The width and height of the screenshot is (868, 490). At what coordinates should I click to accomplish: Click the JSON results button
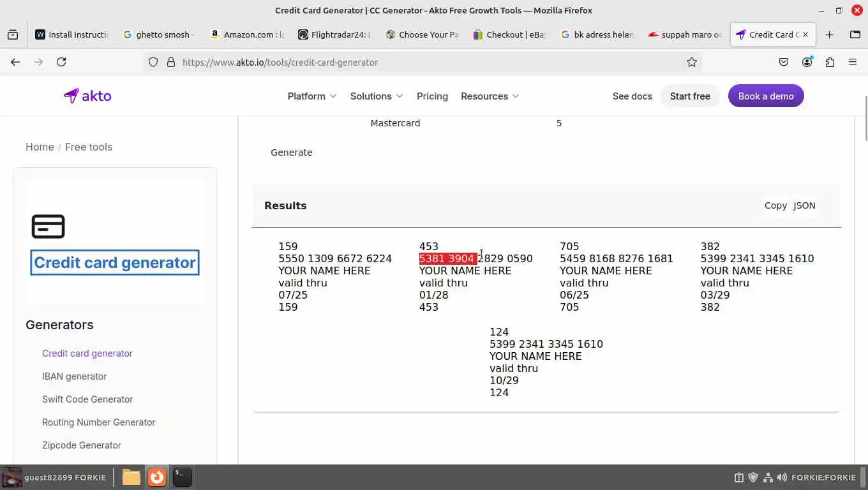coord(804,205)
